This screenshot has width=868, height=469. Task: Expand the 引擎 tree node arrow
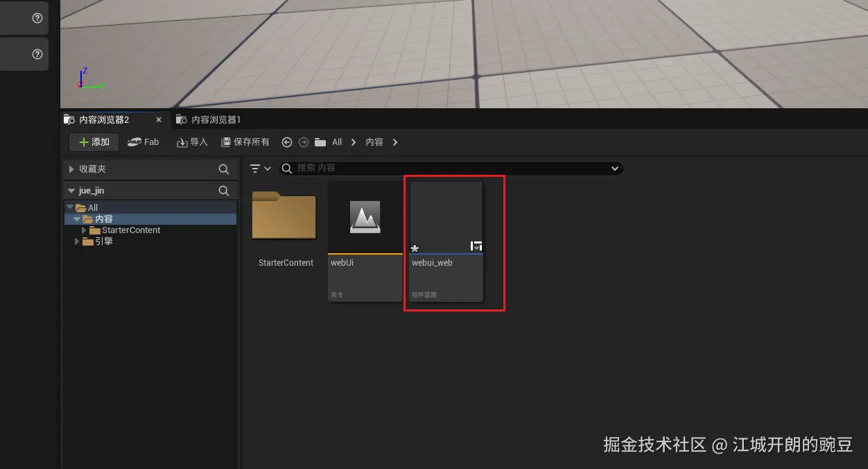(77, 241)
